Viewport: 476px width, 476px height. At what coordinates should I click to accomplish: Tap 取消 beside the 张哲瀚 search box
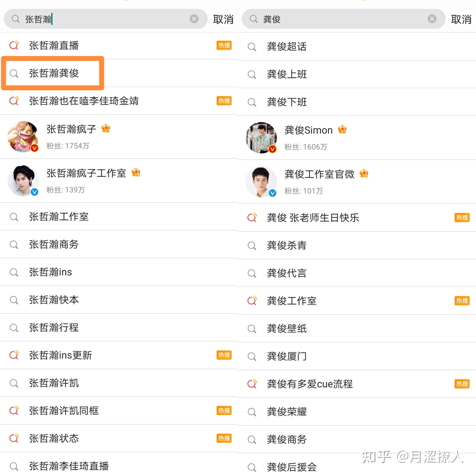click(223, 19)
